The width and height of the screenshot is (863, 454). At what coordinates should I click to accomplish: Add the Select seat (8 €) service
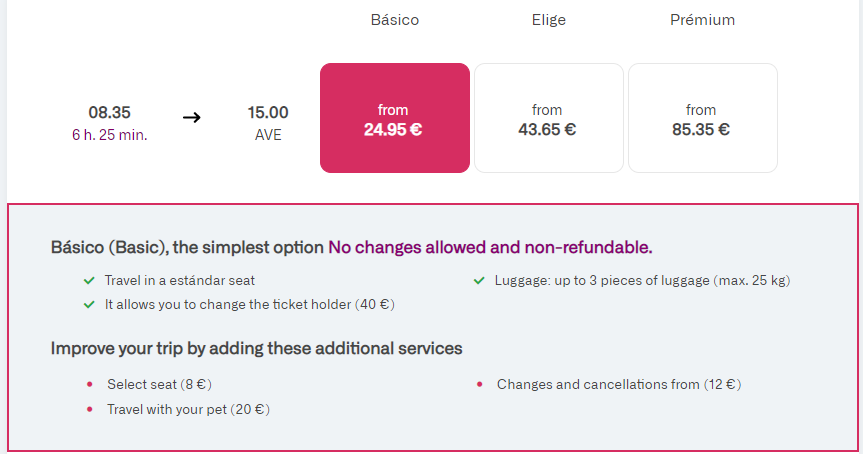click(159, 384)
